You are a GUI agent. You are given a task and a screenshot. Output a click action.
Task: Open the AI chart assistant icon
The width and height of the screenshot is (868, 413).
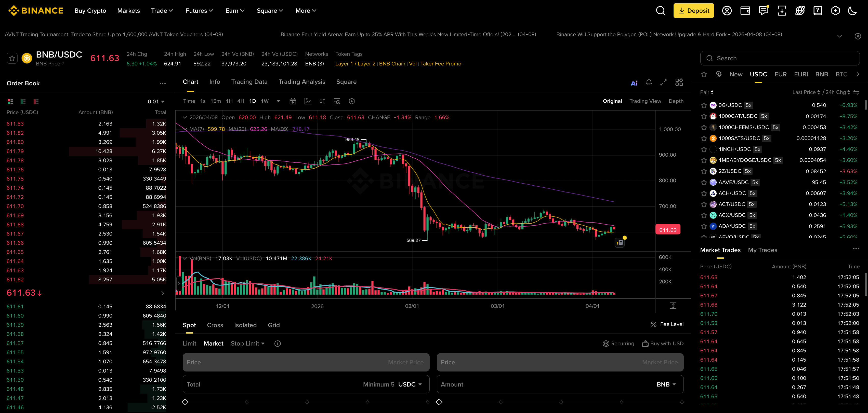[x=634, y=83]
